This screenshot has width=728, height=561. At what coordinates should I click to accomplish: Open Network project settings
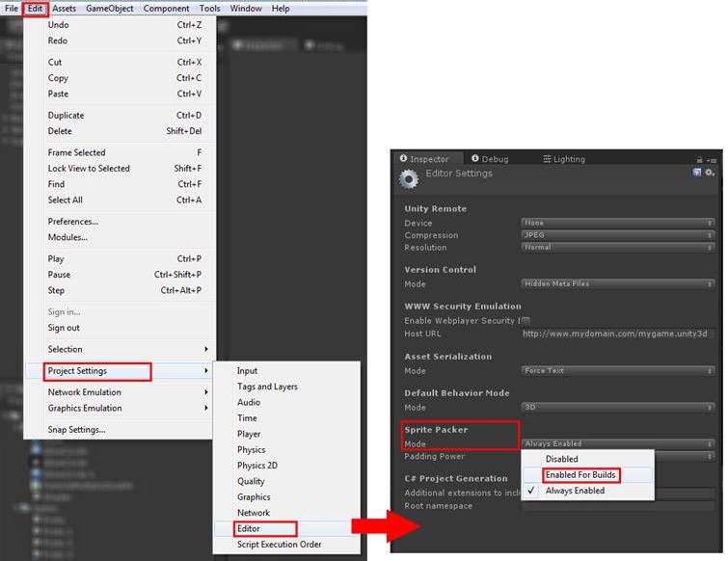point(286,513)
